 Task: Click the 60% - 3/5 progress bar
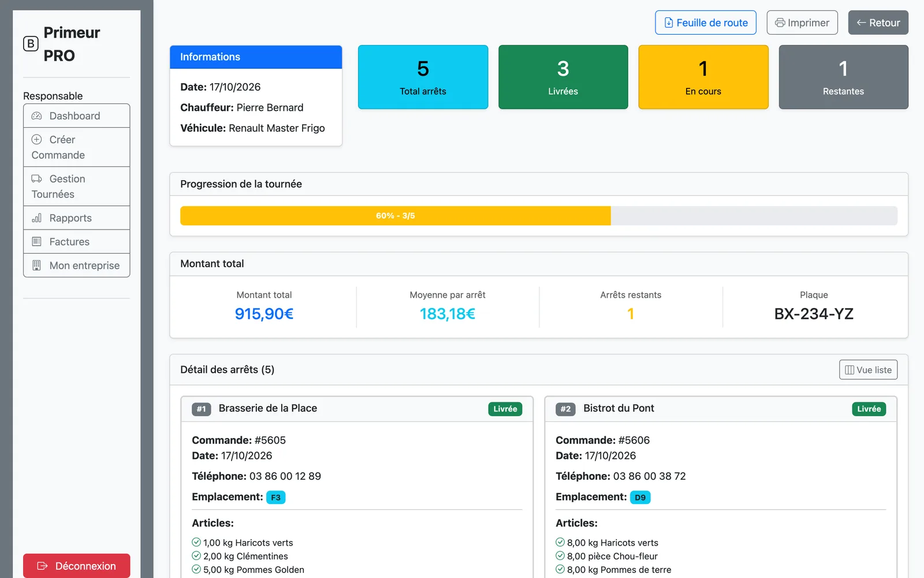396,216
